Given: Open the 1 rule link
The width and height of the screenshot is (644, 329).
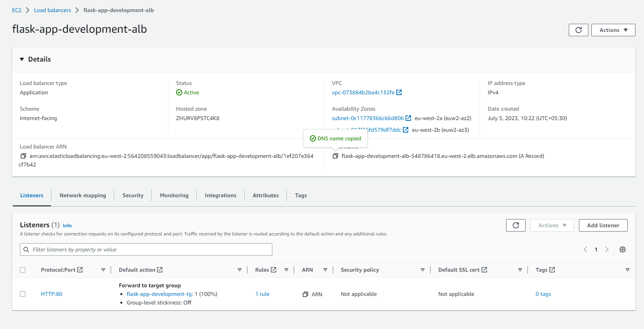Looking at the screenshot, I should pos(262,294).
